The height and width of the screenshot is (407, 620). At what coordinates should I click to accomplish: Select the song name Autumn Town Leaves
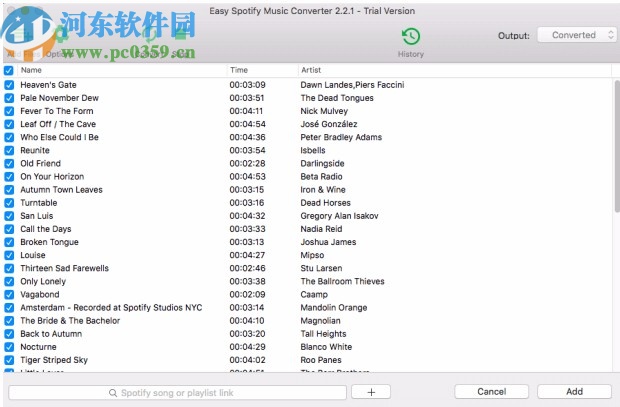(61, 189)
